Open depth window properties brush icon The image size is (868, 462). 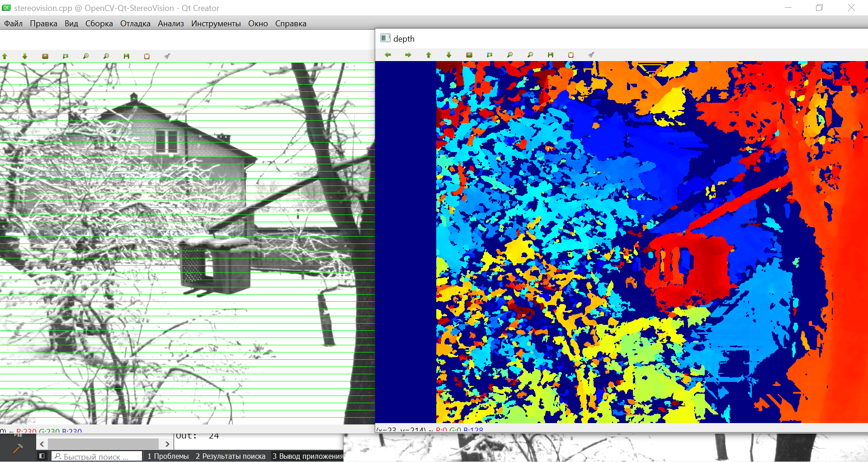tap(591, 55)
